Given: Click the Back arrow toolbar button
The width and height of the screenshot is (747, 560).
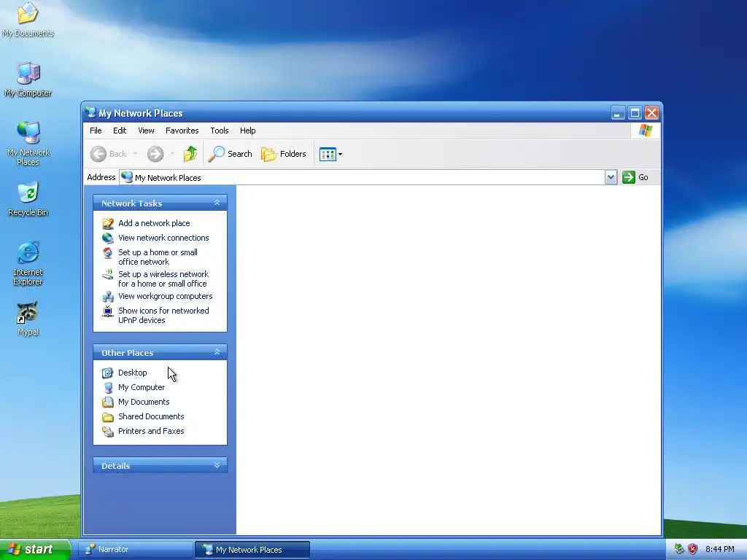Looking at the screenshot, I should point(109,154).
